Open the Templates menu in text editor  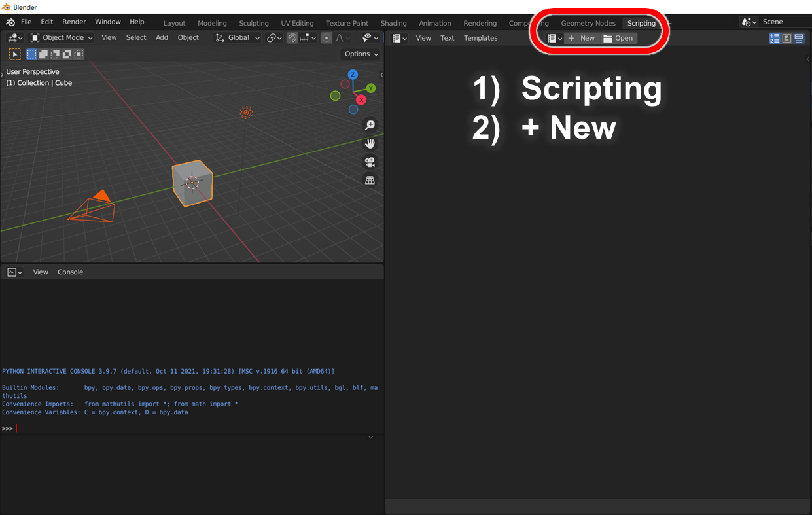coord(480,38)
